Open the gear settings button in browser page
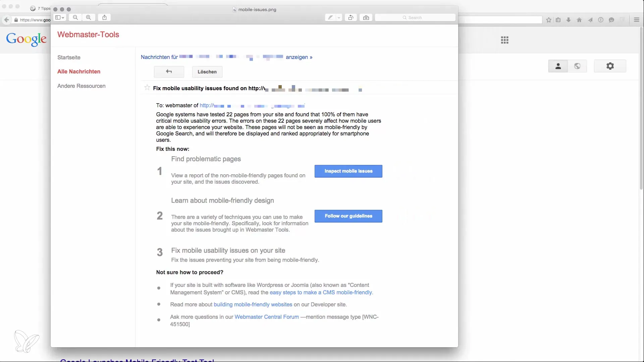 tap(610, 66)
